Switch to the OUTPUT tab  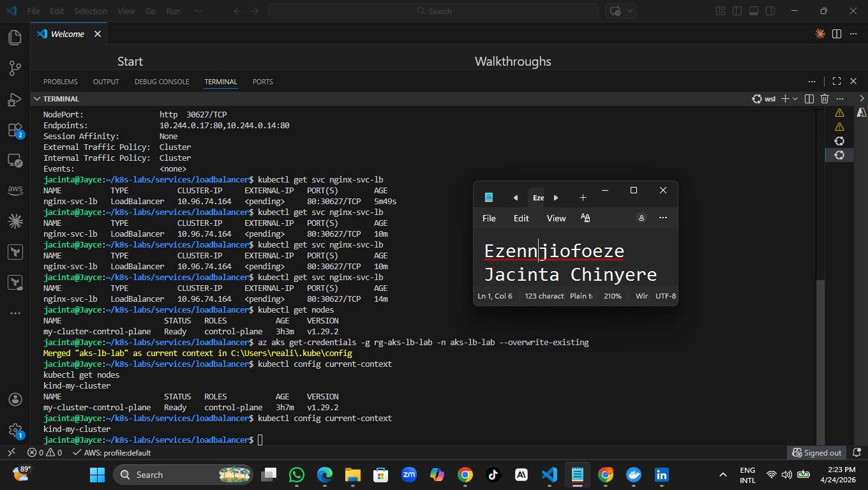tap(106, 82)
